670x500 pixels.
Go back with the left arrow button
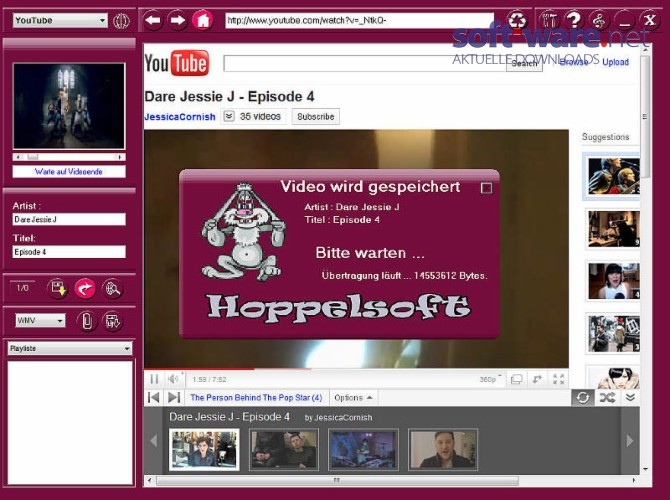click(x=153, y=20)
